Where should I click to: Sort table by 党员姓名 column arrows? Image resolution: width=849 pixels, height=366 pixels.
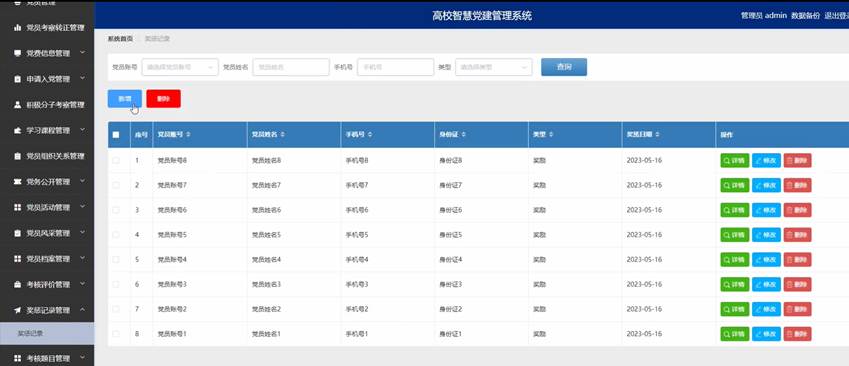[283, 134]
